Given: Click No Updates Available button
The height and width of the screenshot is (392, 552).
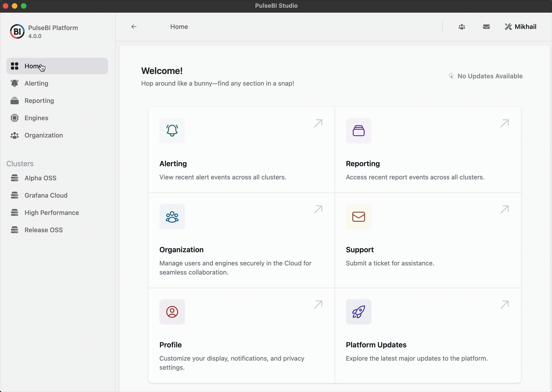Looking at the screenshot, I should (485, 76).
